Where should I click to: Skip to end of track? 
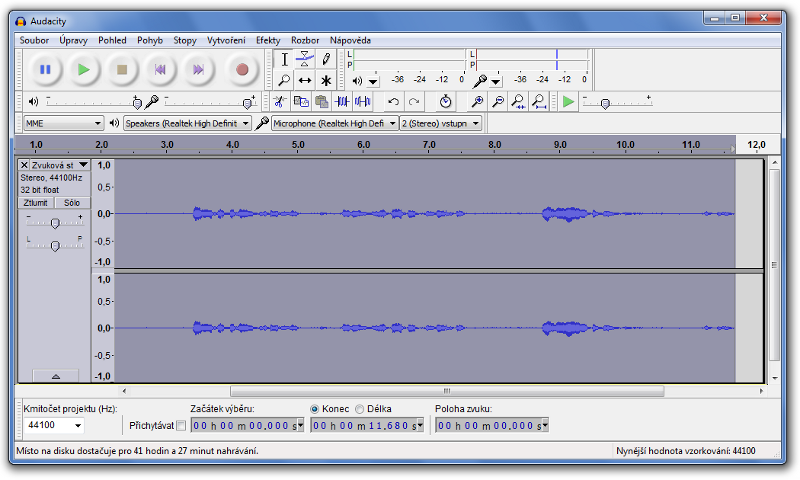click(x=199, y=70)
